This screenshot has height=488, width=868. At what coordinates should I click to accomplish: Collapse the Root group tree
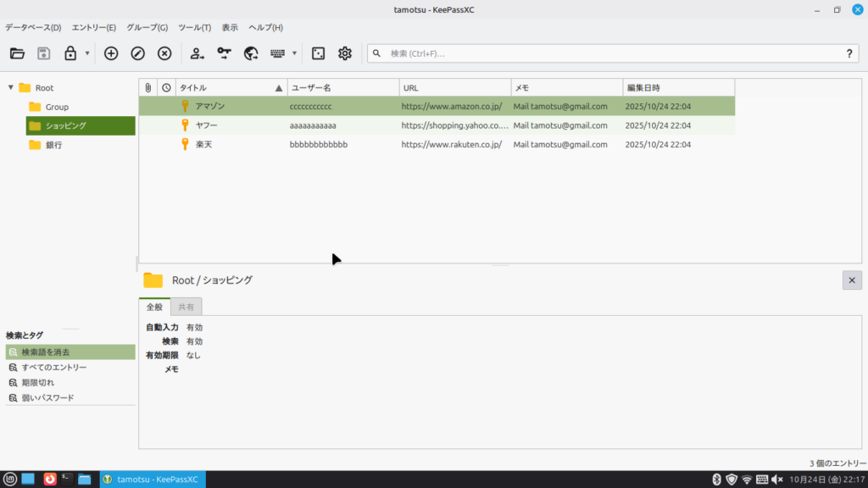click(10, 87)
